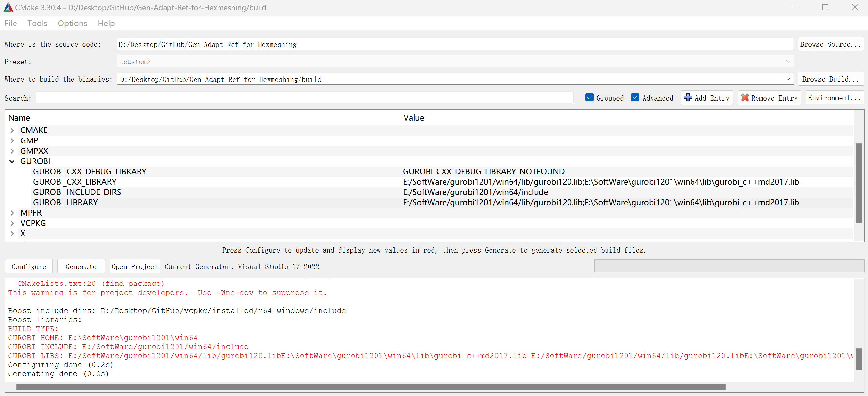Open the Tools menu
868x396 pixels.
point(37,23)
